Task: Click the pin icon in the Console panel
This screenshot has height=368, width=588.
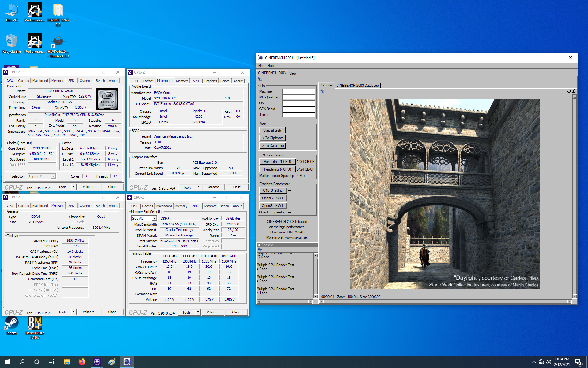Action: [260, 250]
